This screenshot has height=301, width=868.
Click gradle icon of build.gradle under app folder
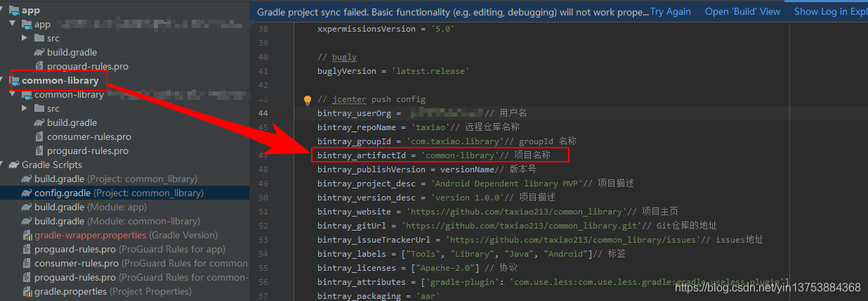40,52
